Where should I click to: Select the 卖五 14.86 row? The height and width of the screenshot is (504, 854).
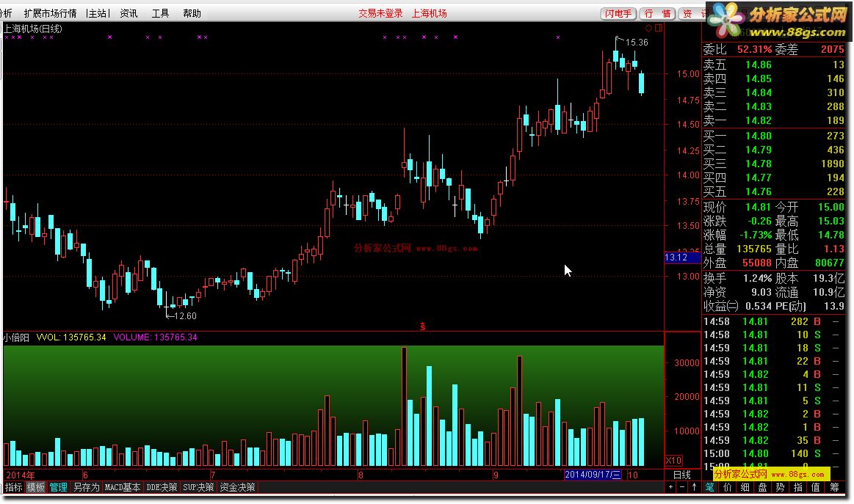773,65
